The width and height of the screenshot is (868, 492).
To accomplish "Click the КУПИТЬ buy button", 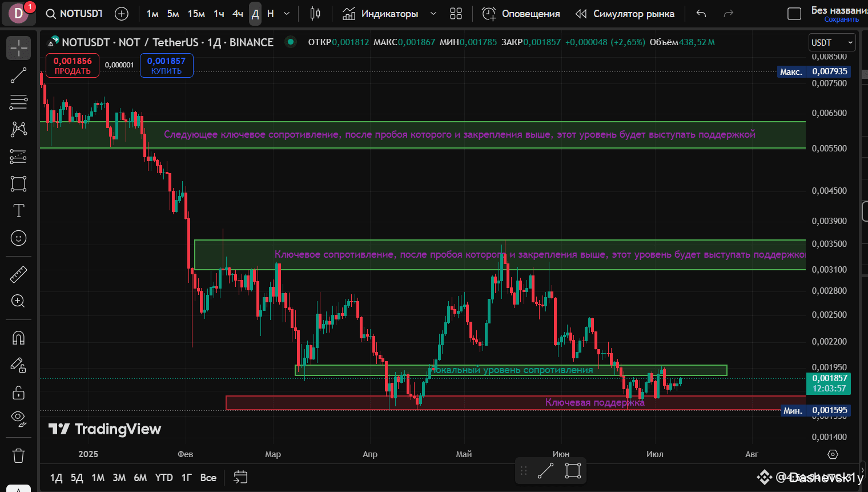I will point(166,65).
